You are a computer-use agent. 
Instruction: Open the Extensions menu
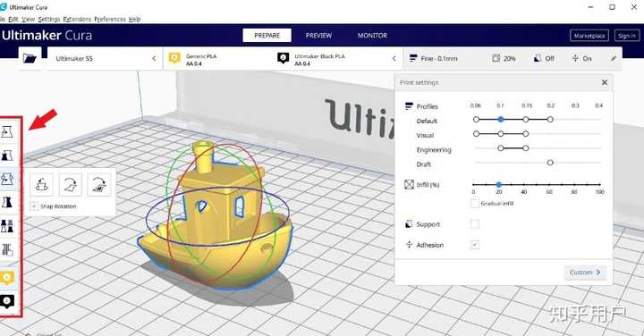click(x=77, y=20)
